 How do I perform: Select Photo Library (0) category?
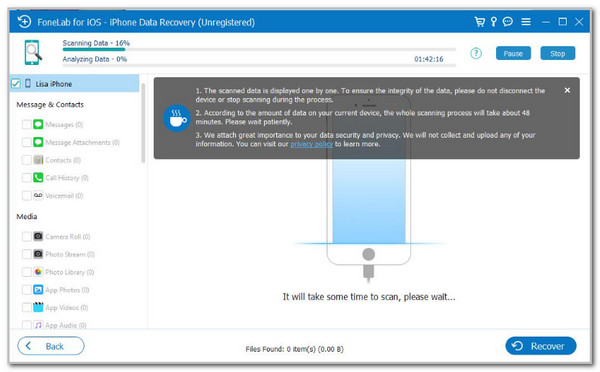coord(70,272)
